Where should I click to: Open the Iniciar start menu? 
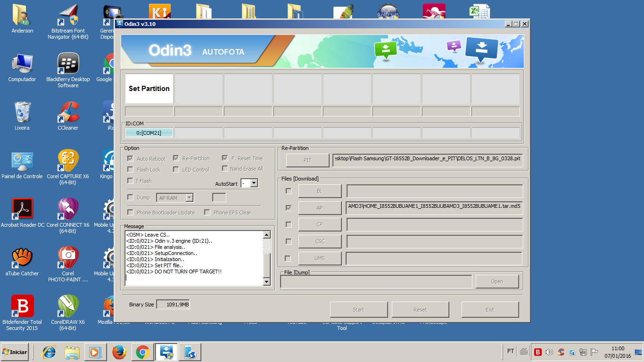pos(15,352)
